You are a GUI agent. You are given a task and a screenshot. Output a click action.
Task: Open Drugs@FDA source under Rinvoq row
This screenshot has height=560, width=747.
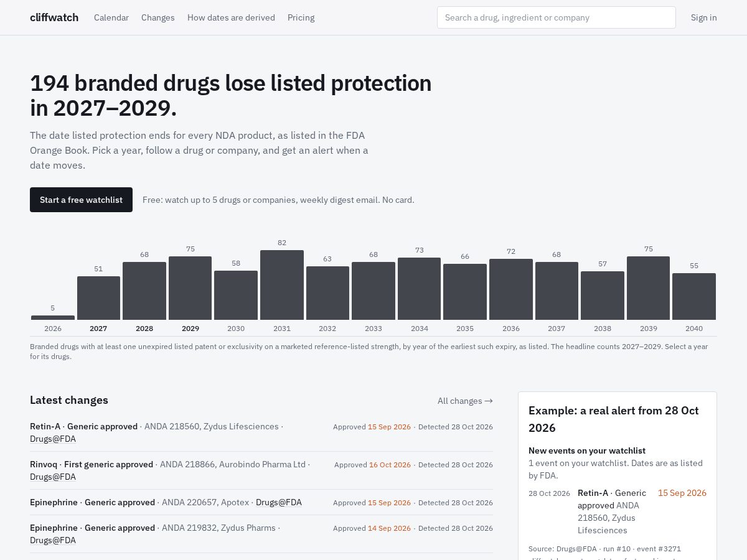click(x=53, y=477)
